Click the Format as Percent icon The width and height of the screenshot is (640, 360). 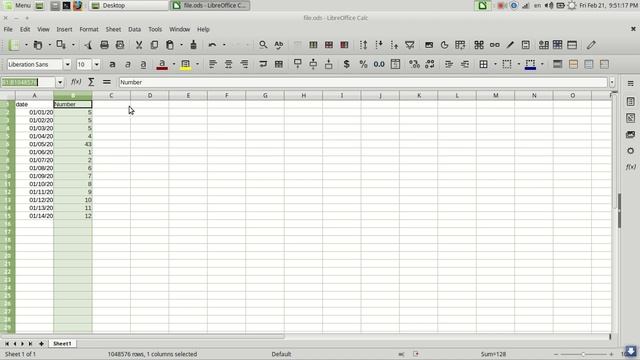pos(363,64)
